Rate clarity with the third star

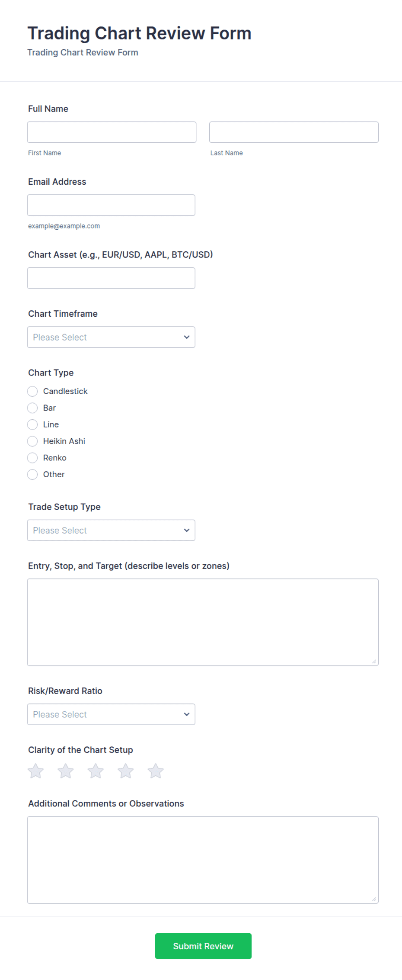click(x=96, y=771)
